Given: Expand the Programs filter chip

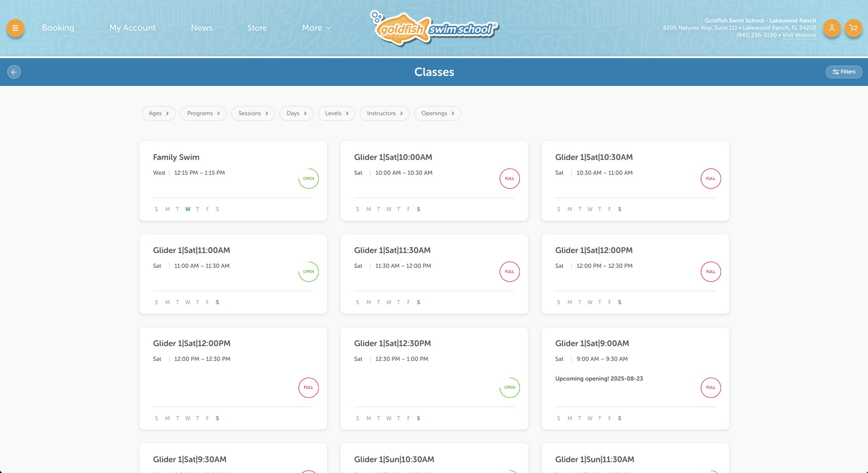Looking at the screenshot, I should click(x=203, y=113).
